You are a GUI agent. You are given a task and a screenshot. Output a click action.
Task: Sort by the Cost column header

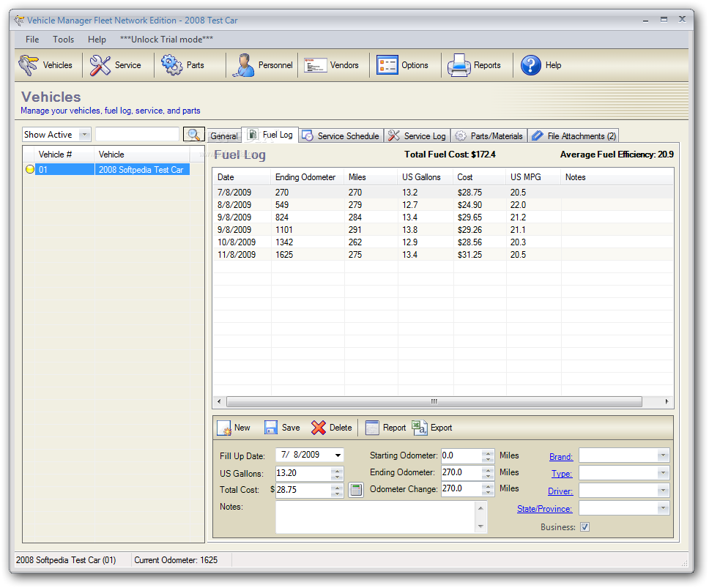pos(479,177)
